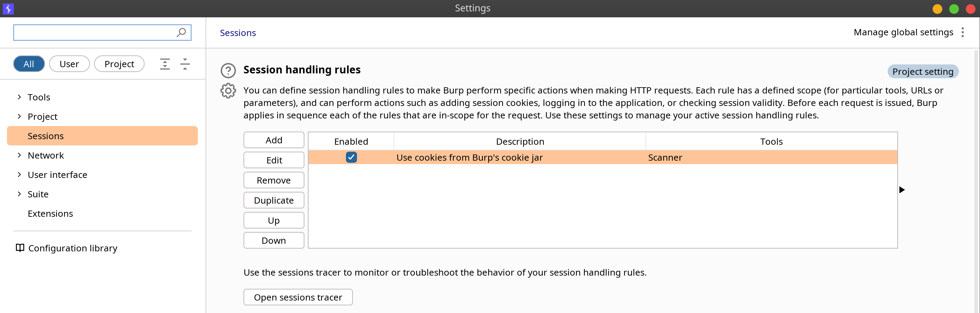Open the help question mark icon
The width and height of the screenshot is (980, 313).
228,70
